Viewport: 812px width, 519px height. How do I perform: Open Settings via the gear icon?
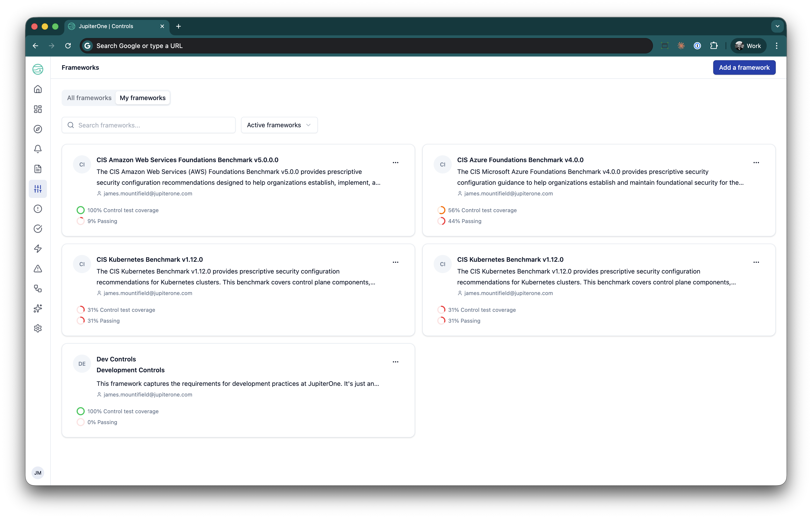pos(38,328)
